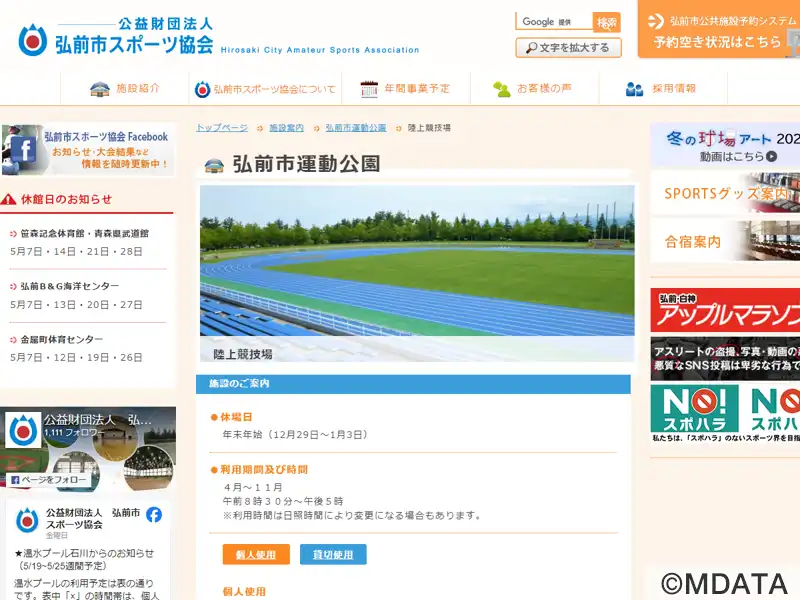Image resolution: width=800 pixels, height=600 pixels.
Task: Select the 施設のご案内 section header
Action: click(x=413, y=384)
